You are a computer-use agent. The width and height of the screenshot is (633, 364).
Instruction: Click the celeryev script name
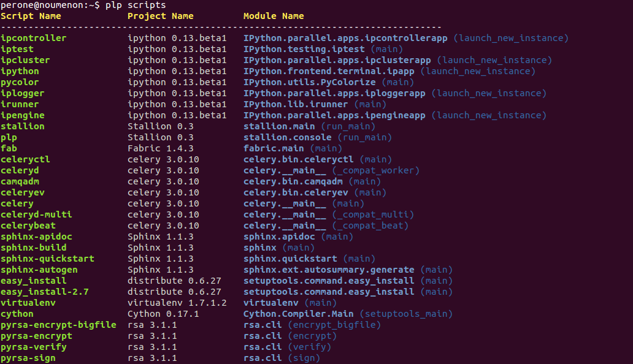(23, 192)
